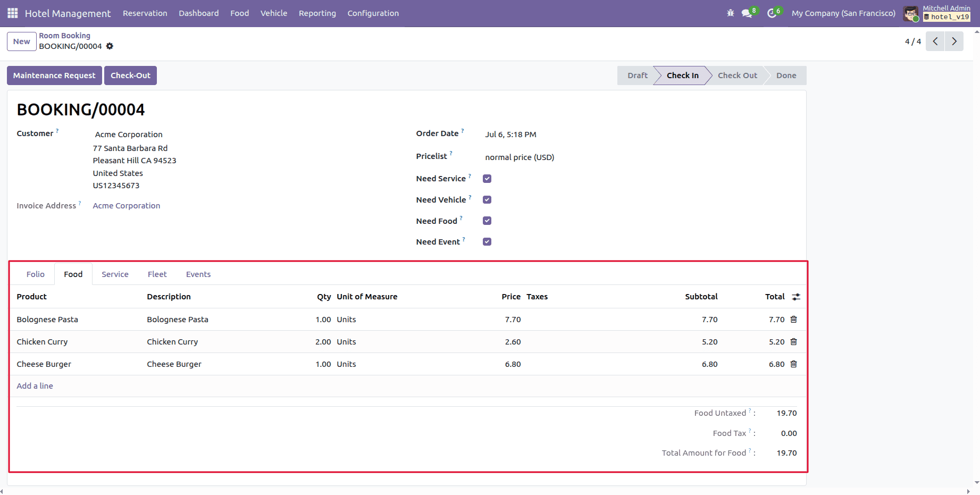Screen dimensions: 980x495
Task: Switch to the Service tab
Action: [x=115, y=274]
